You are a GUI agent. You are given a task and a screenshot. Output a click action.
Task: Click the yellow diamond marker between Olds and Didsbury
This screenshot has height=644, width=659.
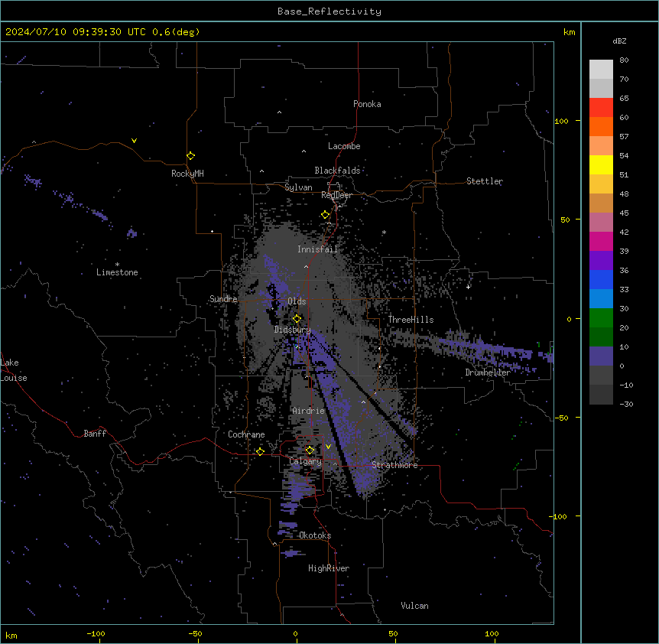297,319
